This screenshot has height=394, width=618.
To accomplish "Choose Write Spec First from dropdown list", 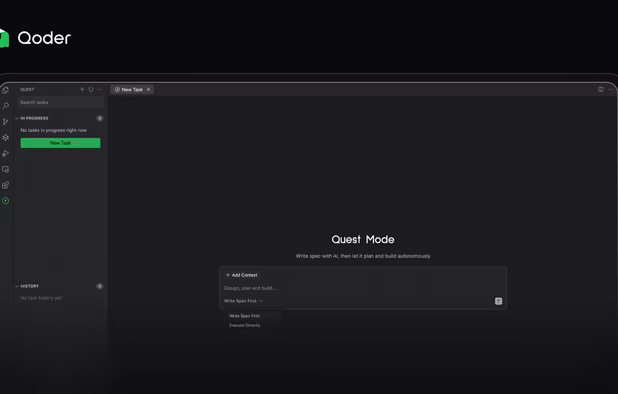I will (x=244, y=316).
